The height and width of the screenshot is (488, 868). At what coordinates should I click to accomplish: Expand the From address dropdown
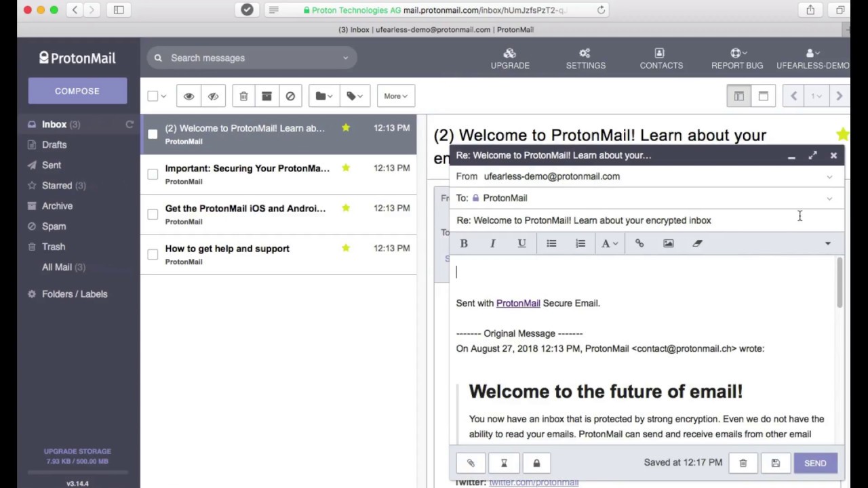click(829, 177)
